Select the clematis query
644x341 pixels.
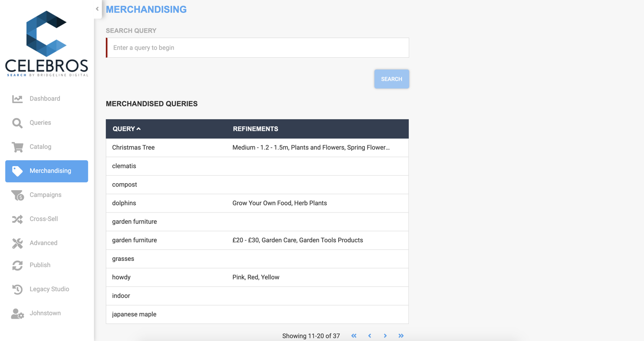click(x=257, y=166)
